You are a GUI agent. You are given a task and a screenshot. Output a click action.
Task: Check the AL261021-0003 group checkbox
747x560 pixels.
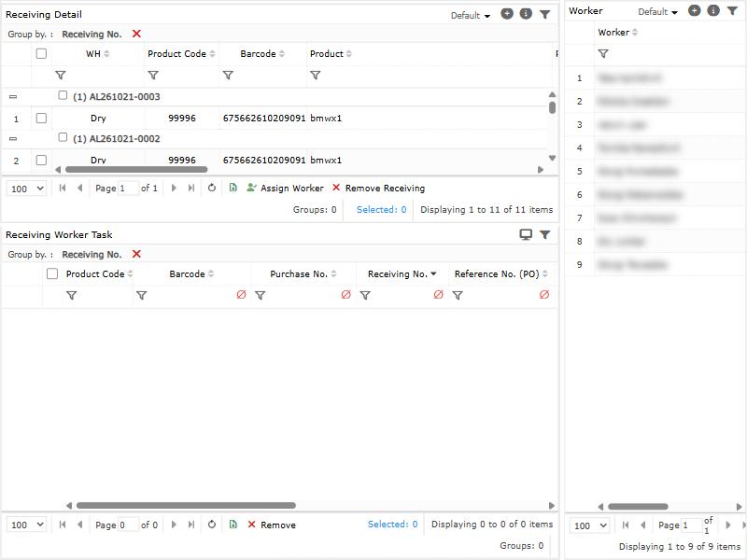[x=63, y=95]
